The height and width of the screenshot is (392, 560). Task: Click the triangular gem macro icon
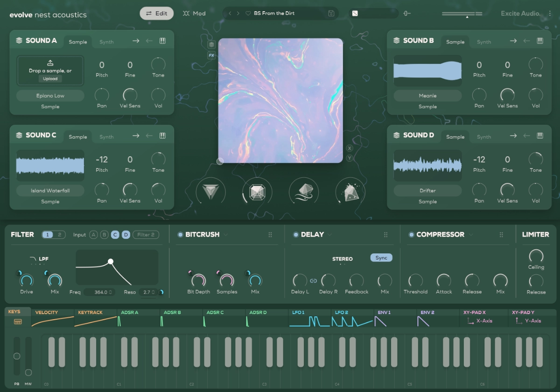[x=210, y=192]
